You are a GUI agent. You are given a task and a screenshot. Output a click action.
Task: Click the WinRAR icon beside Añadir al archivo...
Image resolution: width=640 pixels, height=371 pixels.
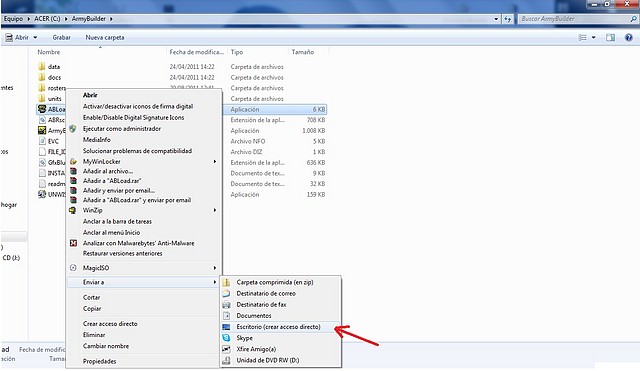(x=73, y=171)
